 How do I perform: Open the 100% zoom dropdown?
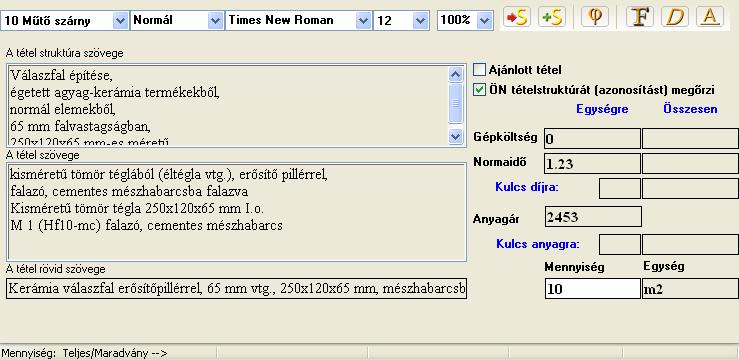tap(484, 21)
